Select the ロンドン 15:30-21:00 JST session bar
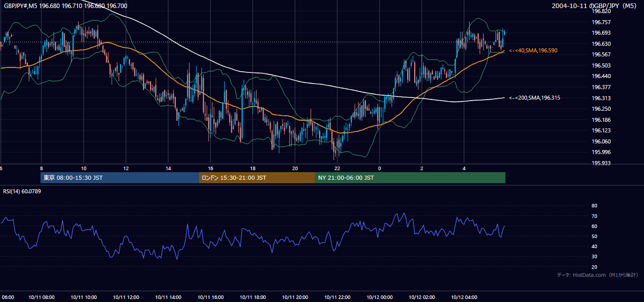The image size is (644, 302). pos(257,178)
